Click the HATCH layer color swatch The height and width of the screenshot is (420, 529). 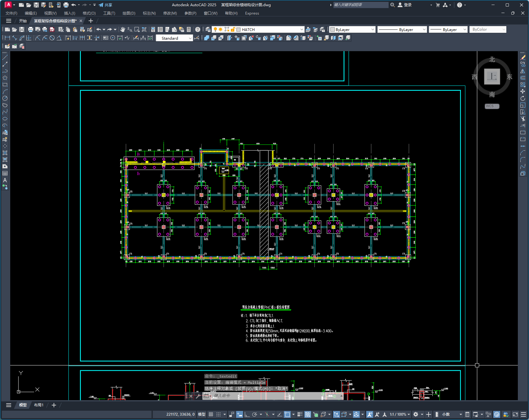tap(238, 29)
